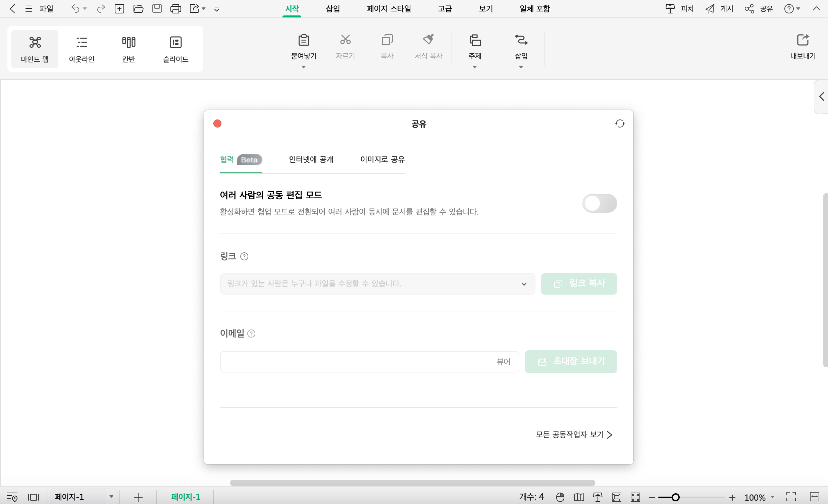The height and width of the screenshot is (504, 828).
Task: Click the top export share icon
Action: click(195, 9)
